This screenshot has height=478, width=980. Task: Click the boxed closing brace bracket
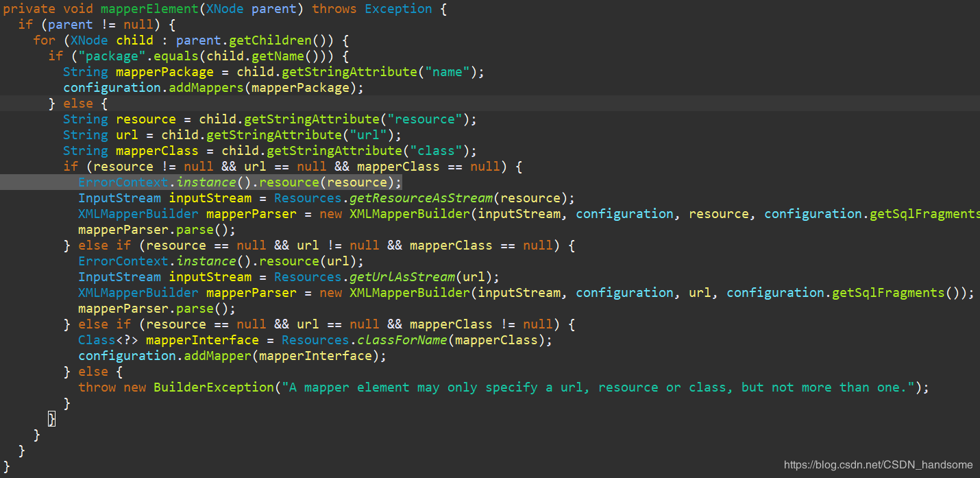[51, 419]
